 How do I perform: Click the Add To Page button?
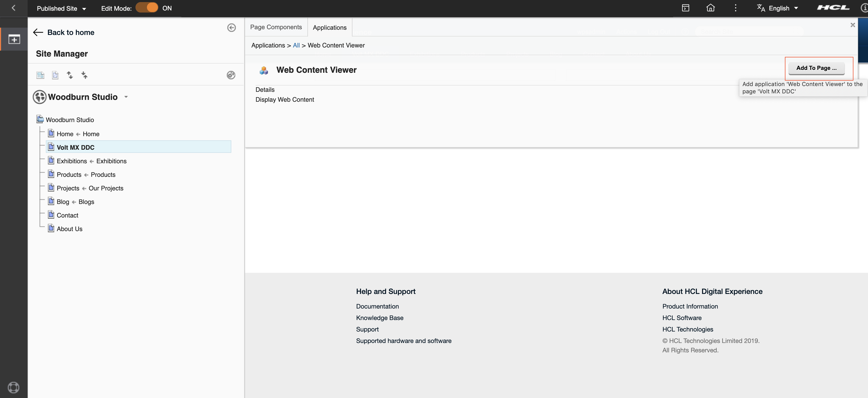[x=816, y=68]
